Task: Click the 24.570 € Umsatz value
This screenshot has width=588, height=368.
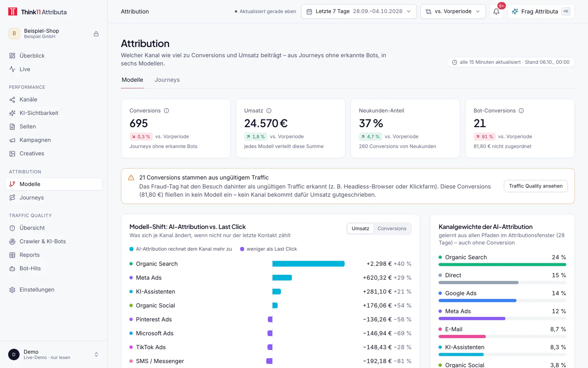Action: tap(266, 123)
